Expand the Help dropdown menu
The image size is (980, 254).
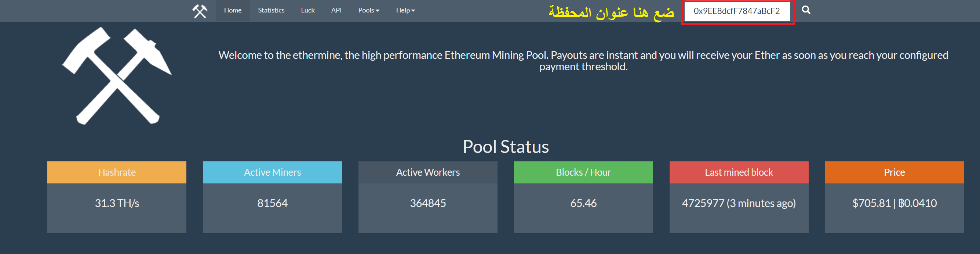[405, 10]
